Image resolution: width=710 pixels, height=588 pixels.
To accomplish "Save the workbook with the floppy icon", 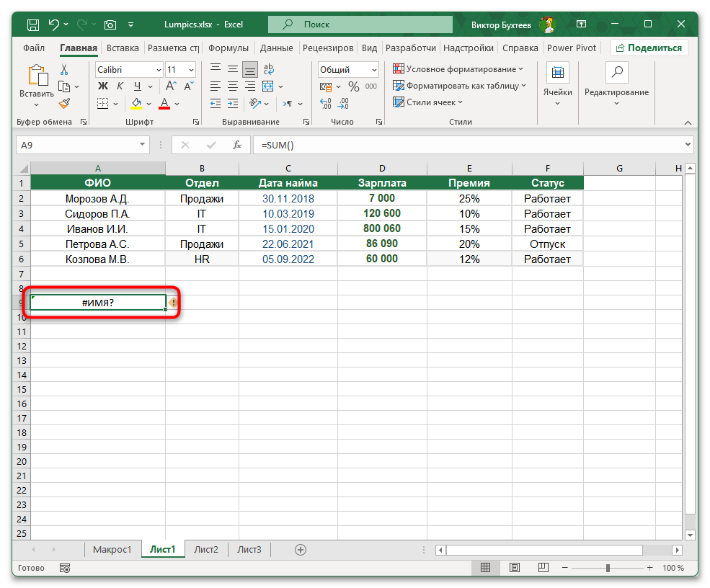I will tap(33, 24).
